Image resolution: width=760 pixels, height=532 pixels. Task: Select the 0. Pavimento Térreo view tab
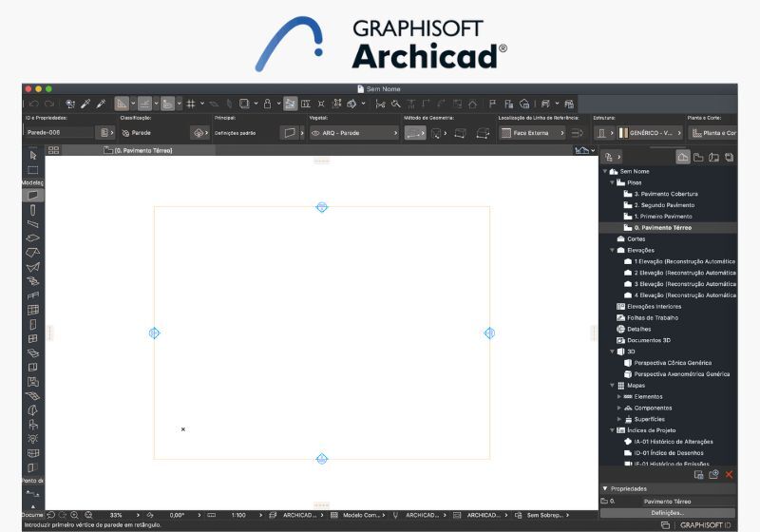coord(139,150)
